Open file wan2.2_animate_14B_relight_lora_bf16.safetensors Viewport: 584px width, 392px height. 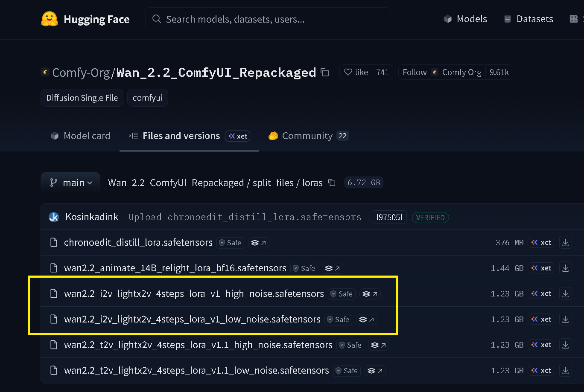(x=175, y=268)
